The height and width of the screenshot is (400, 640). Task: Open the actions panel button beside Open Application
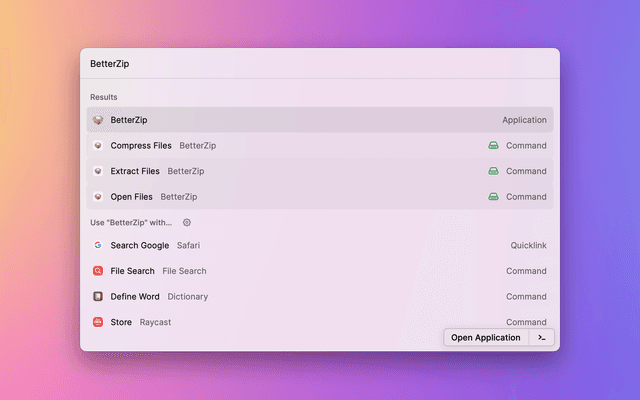(x=541, y=338)
